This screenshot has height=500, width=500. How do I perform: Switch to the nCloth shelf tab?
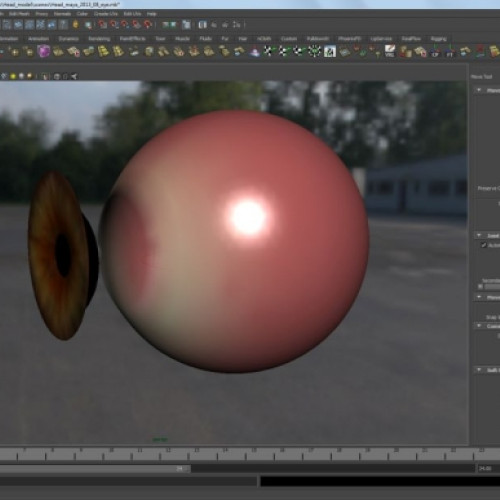click(x=264, y=39)
